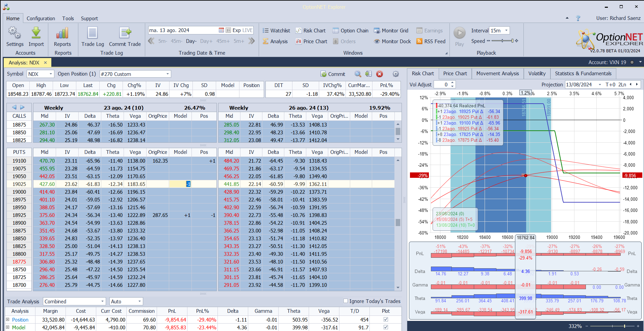Image resolution: width=644 pixels, height=331 pixels.
Task: Open the Option Chain window
Action: [x=351, y=31]
